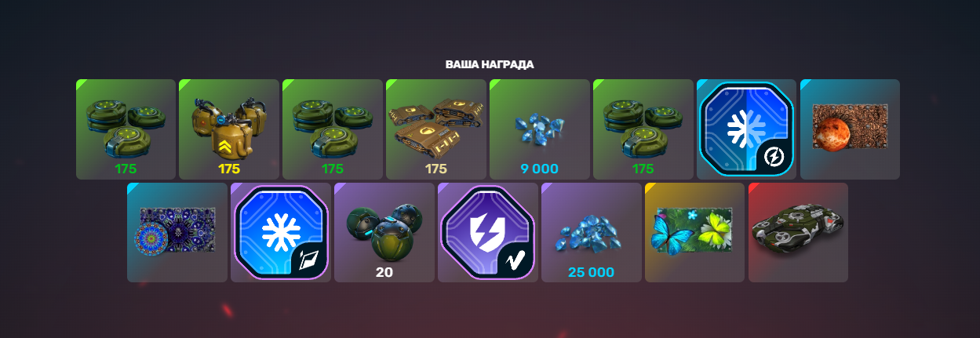Image resolution: width=980 pixels, height=338 pixels.
Task: Open the purple shield lightning augment icon
Action: 487,233
